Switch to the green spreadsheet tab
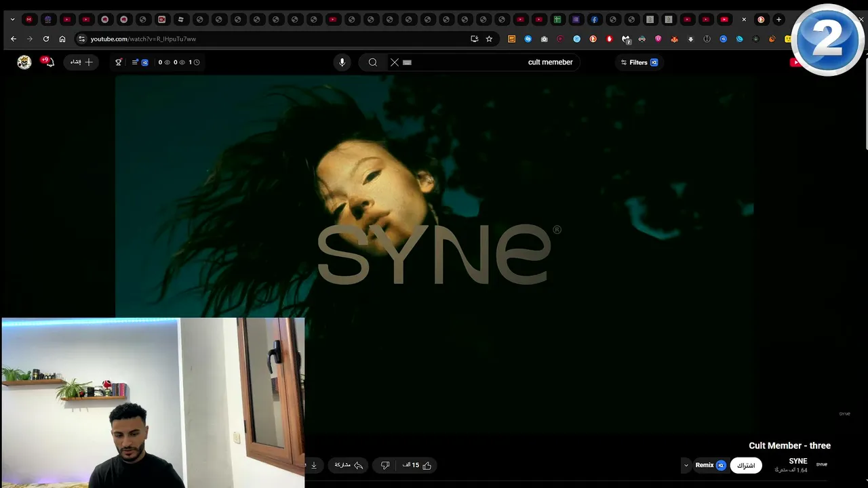 pyautogui.click(x=557, y=20)
